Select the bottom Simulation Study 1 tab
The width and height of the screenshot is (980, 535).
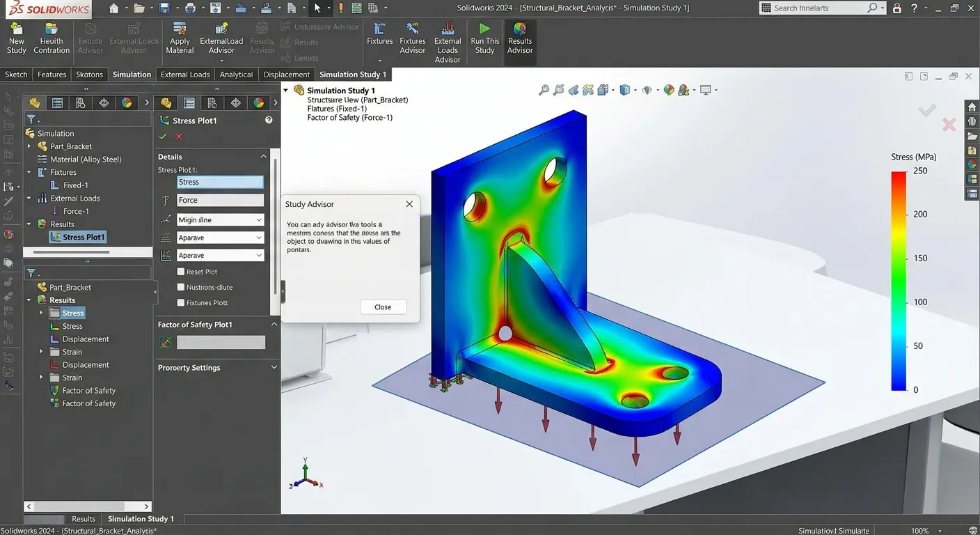pyautogui.click(x=141, y=519)
